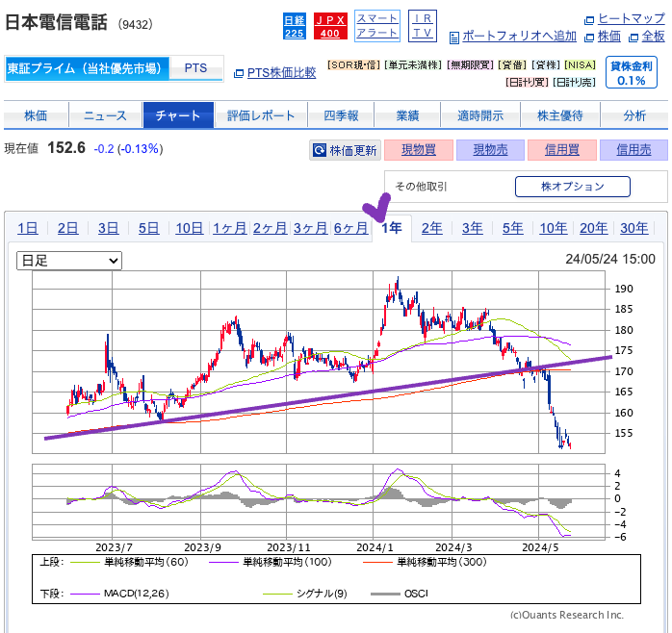The height and width of the screenshot is (633, 672).
Task: Click the JPX400 red badge
Action: pos(330,26)
